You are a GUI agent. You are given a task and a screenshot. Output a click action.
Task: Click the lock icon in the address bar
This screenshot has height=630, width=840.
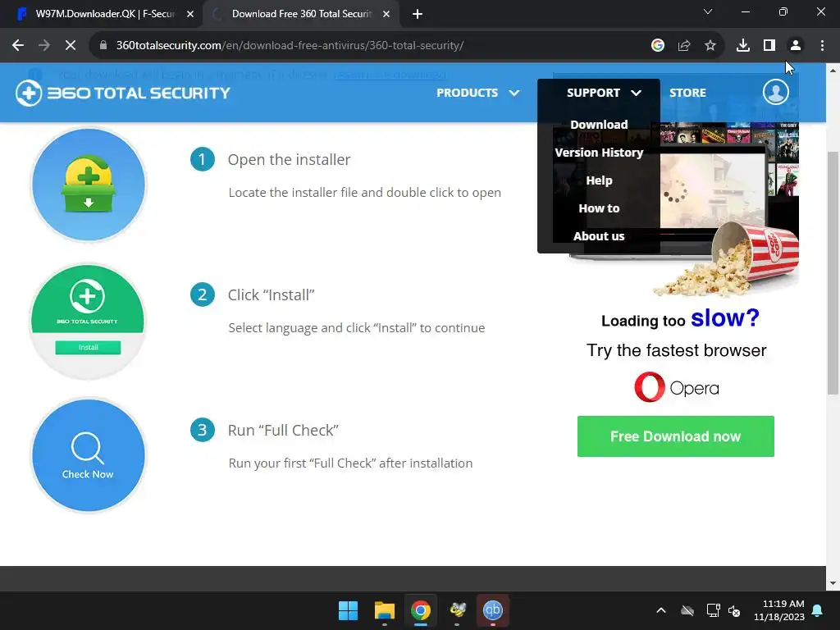coord(103,46)
